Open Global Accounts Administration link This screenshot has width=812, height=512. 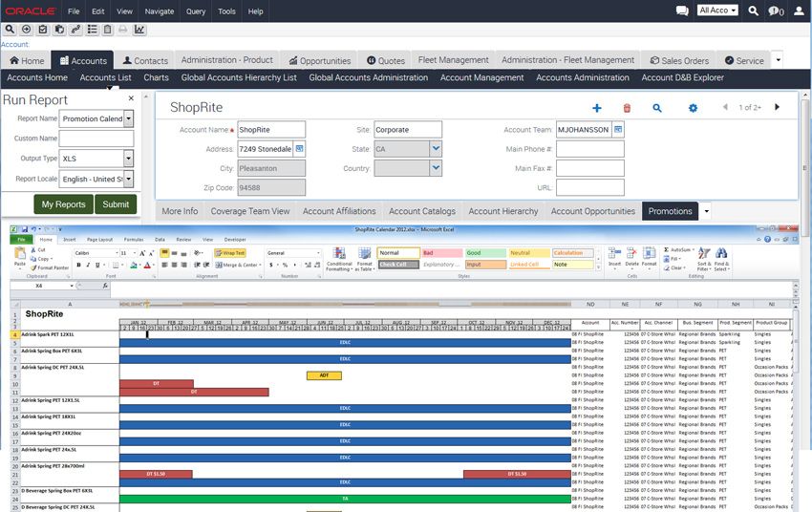[x=369, y=77]
